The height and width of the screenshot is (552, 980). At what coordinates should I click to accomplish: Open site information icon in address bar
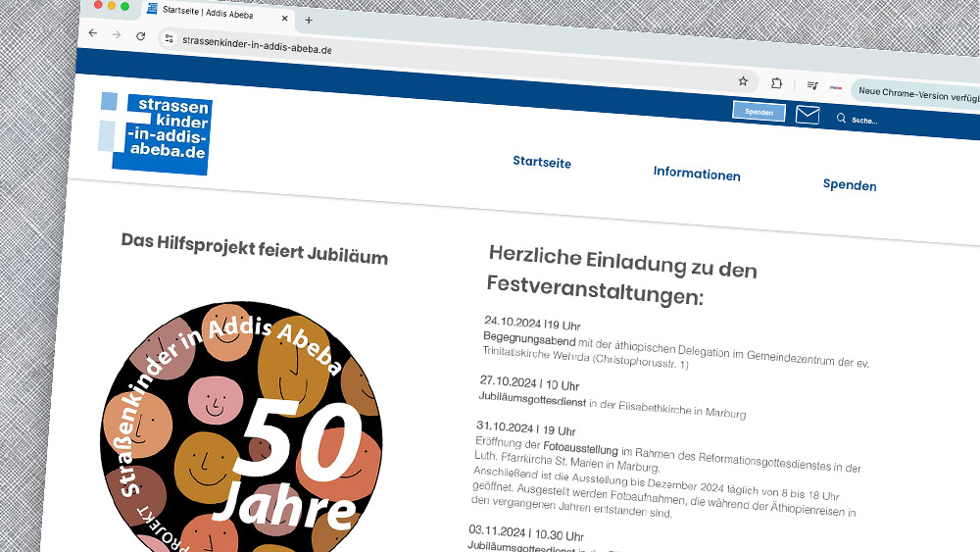[169, 39]
